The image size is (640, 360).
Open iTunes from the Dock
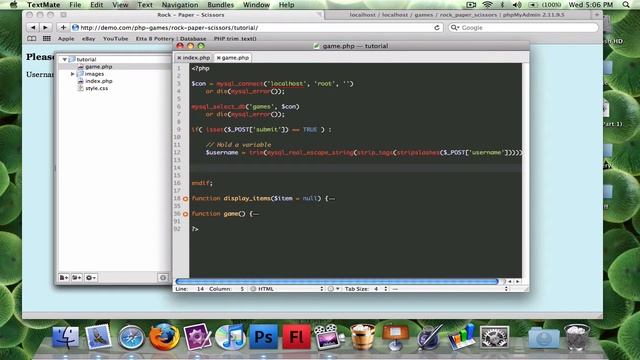pos(230,338)
